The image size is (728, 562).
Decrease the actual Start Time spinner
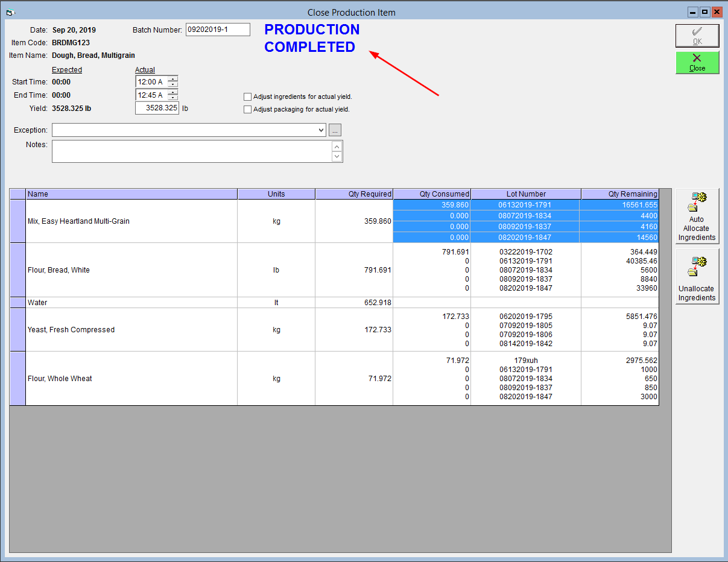click(173, 84)
